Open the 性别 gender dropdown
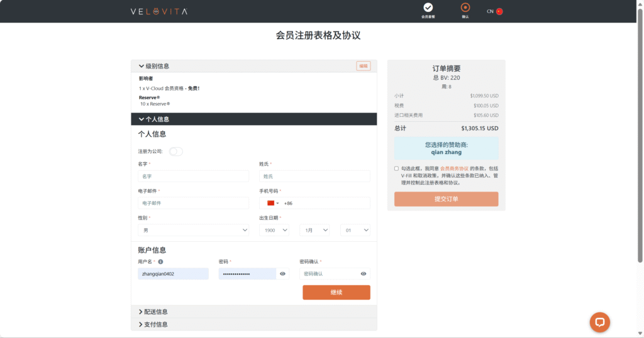 [x=193, y=231]
